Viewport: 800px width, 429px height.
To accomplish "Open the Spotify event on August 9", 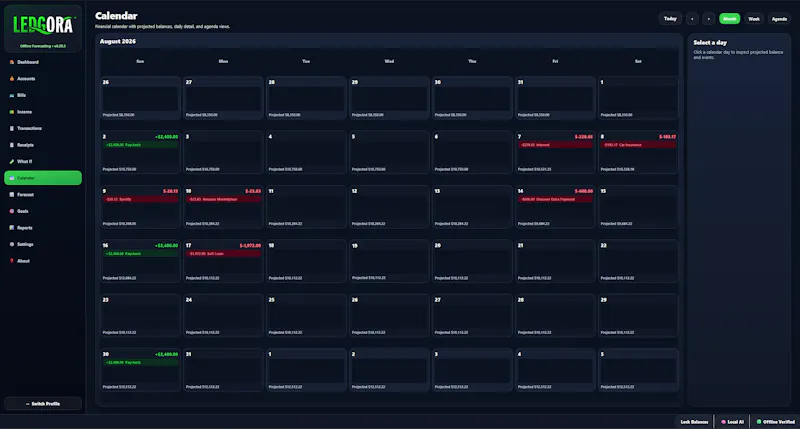I will 140,199.
